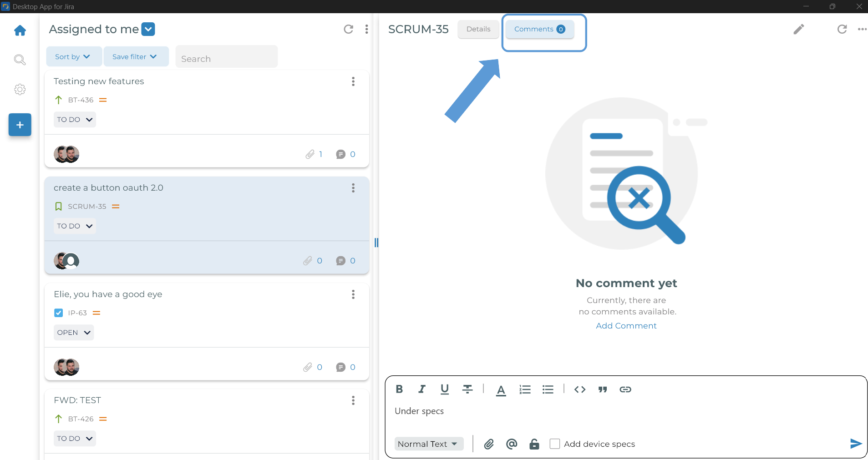Apply bold formatting in comment editor
The image size is (868, 460).
point(399,389)
